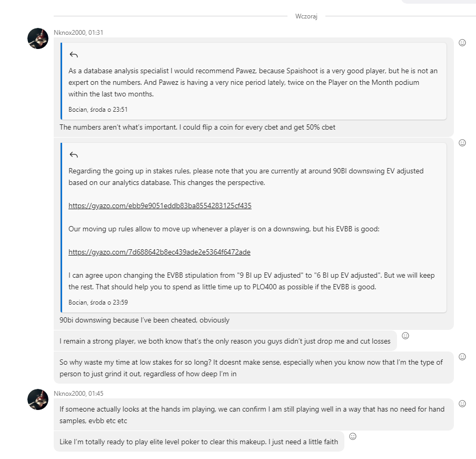Click the 'Nknox2000, 01:45' sender label

[x=78, y=393]
